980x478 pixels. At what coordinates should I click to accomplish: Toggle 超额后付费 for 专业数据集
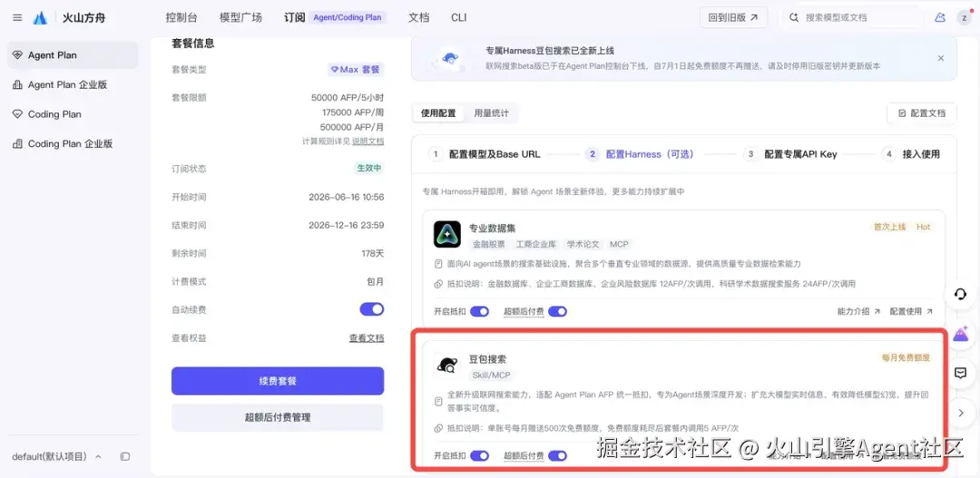coord(557,311)
